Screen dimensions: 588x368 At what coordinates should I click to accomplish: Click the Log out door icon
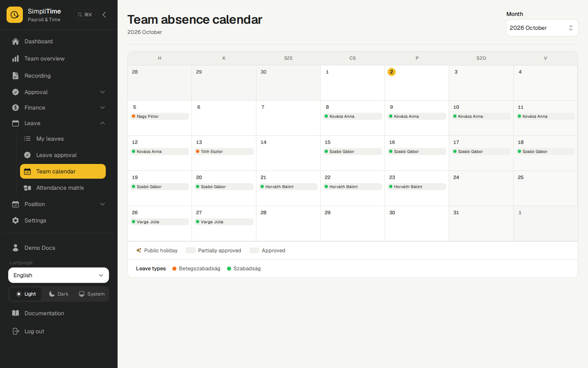(16, 331)
